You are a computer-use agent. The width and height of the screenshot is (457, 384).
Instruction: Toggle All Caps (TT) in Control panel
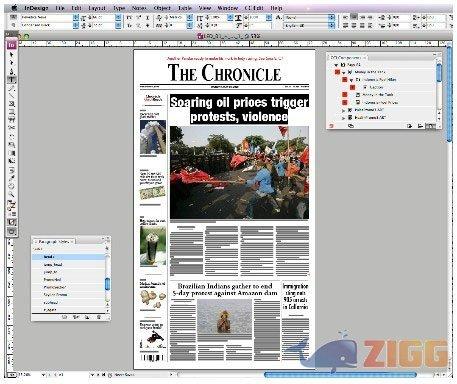(x=129, y=17)
